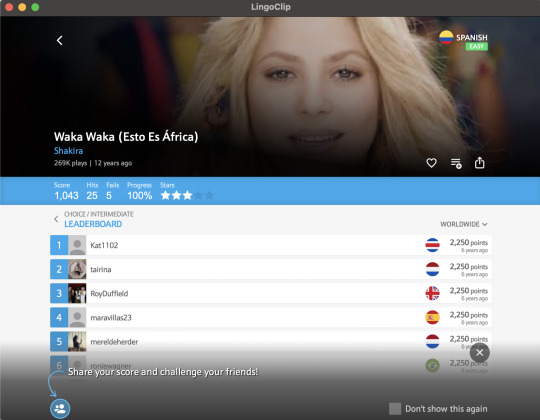The height and width of the screenshot is (420, 540).
Task: Select username RoyDuffield
Action: point(109,293)
